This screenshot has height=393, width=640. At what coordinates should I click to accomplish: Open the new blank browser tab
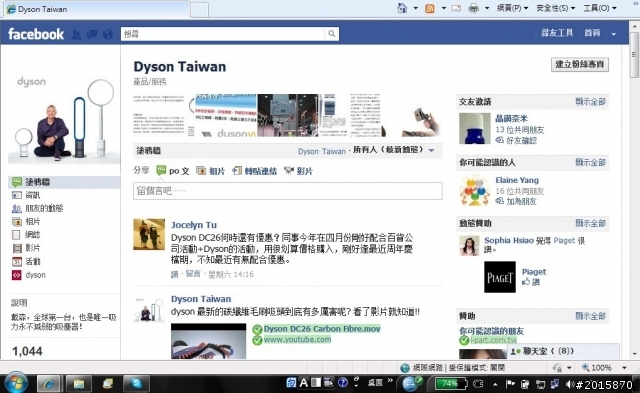[199, 9]
